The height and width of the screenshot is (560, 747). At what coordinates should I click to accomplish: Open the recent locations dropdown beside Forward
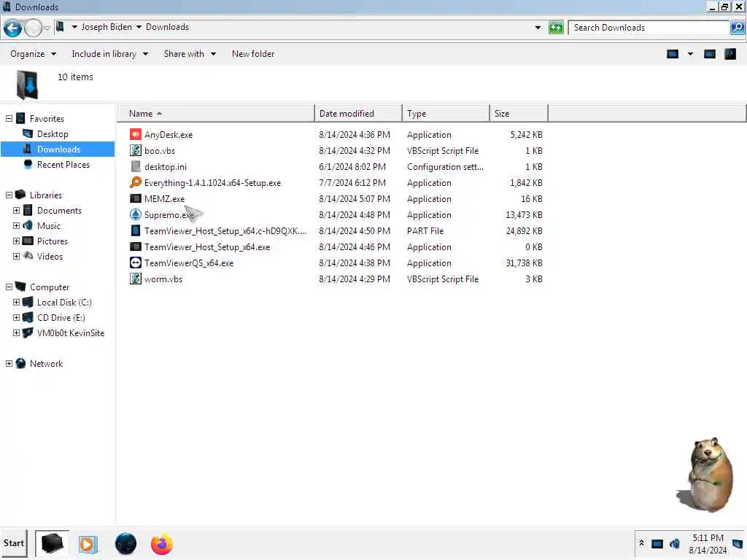pyautogui.click(x=47, y=28)
